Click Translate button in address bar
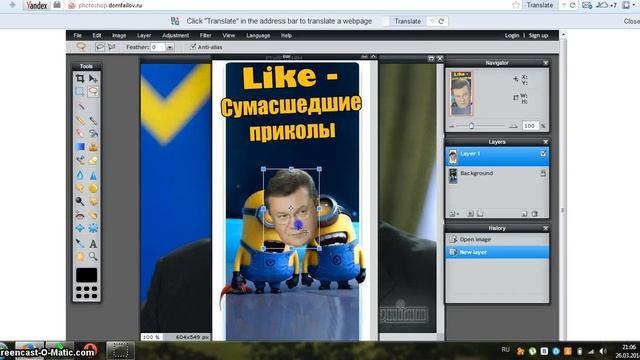 click(540, 5)
